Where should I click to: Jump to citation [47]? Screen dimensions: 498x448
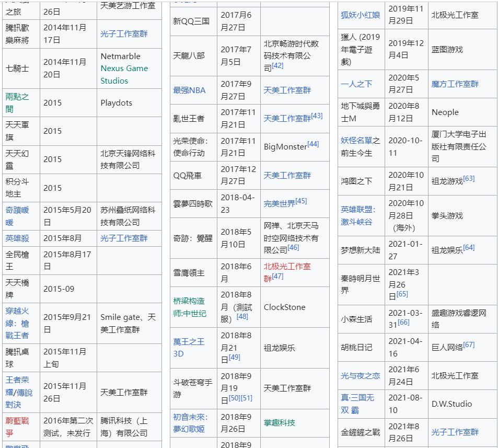point(277,276)
